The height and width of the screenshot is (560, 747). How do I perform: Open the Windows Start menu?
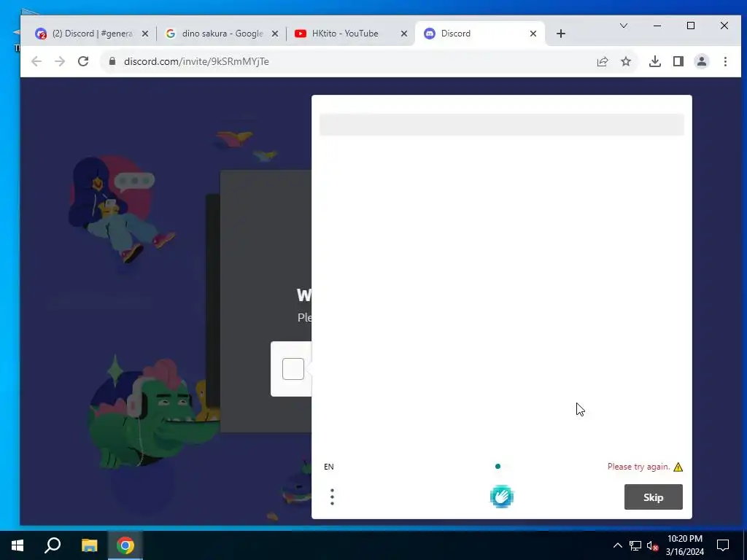(x=18, y=545)
